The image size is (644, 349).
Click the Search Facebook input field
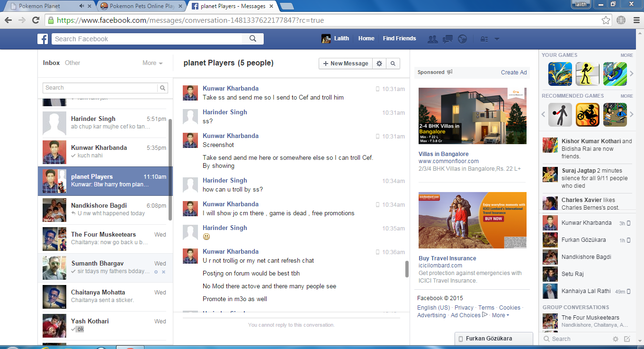click(151, 39)
